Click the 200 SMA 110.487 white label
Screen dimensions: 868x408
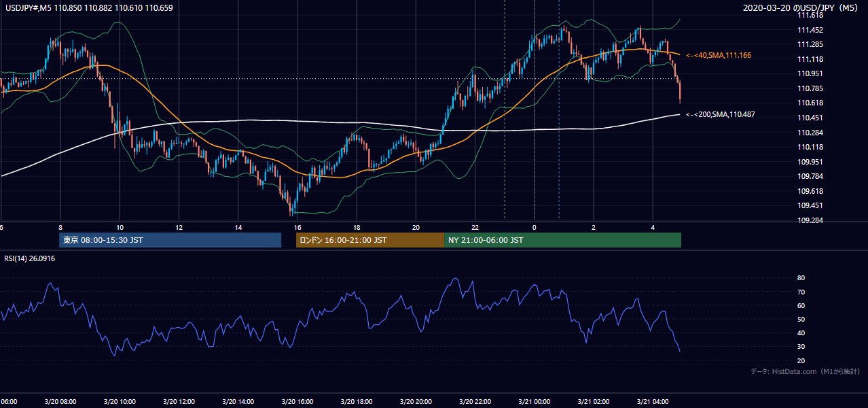[721, 114]
